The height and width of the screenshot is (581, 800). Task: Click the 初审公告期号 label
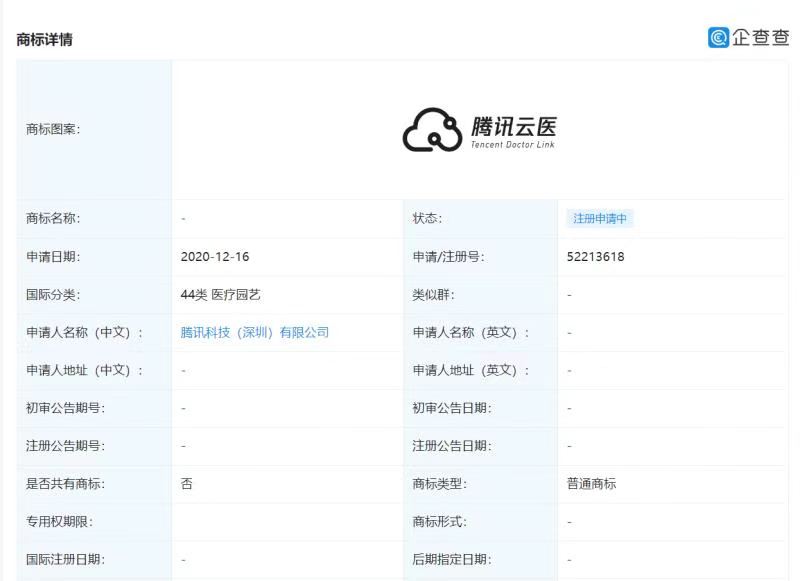click(x=65, y=408)
